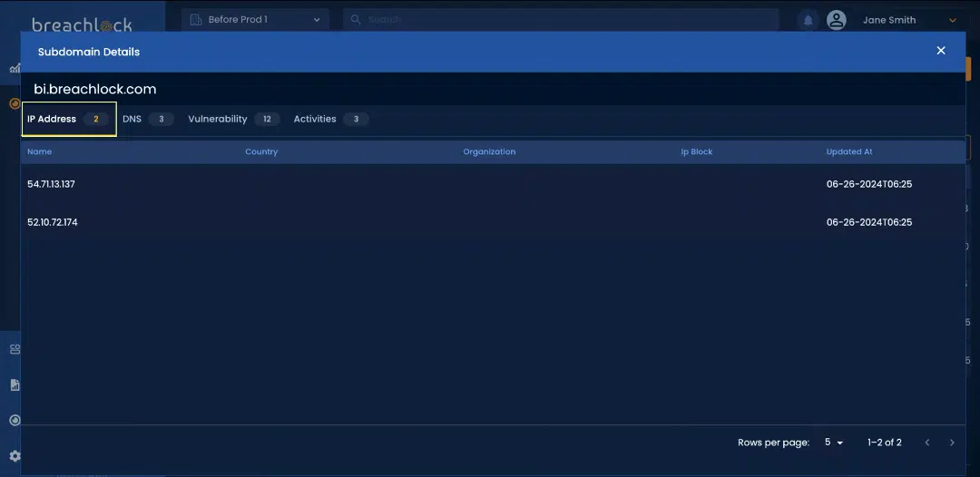Click the updated timestamp for 54.71.13.137
Image resolution: width=980 pixels, height=477 pixels.
click(x=869, y=184)
